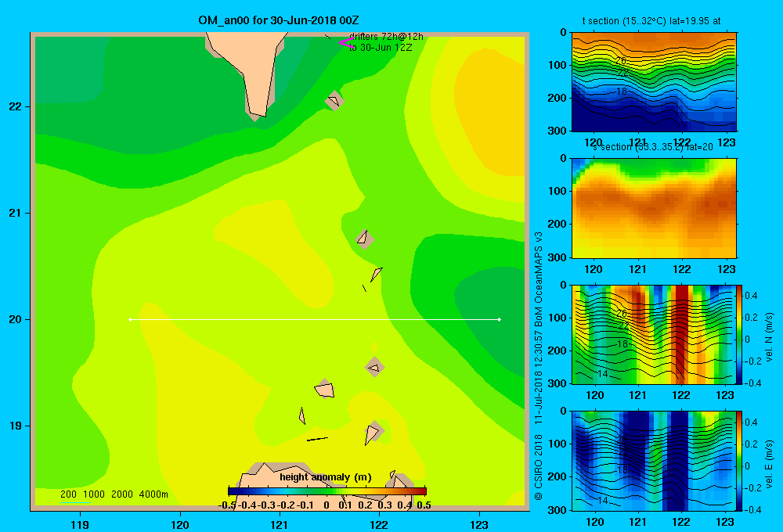The width and height of the screenshot is (783, 532).
Task: Click latitude label 19 on main map
Action: tap(15, 426)
